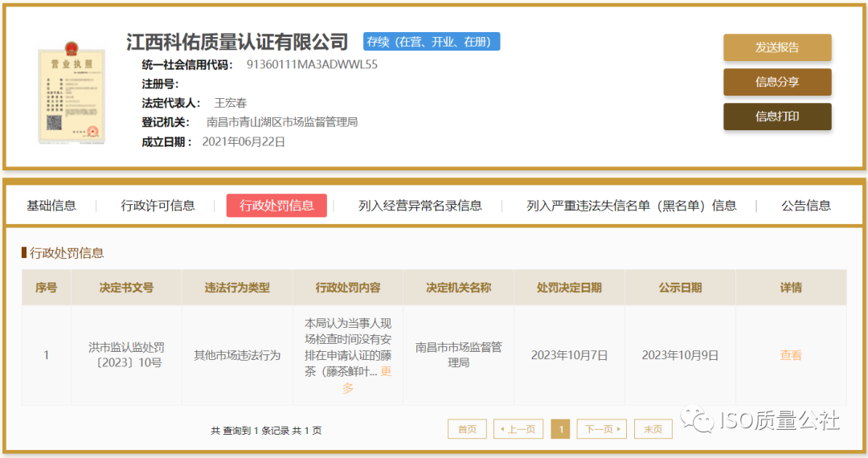
Task: Click the 发送报告 button
Action: (x=777, y=47)
